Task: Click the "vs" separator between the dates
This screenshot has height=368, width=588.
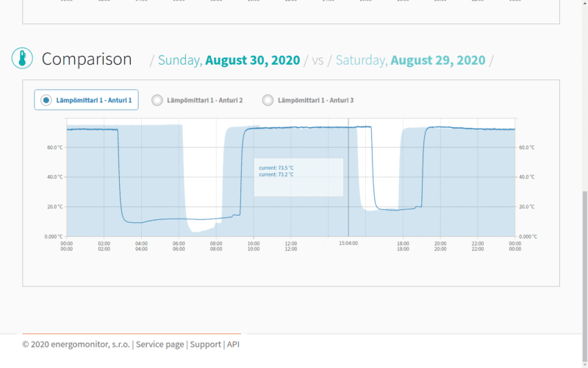Action: point(318,60)
